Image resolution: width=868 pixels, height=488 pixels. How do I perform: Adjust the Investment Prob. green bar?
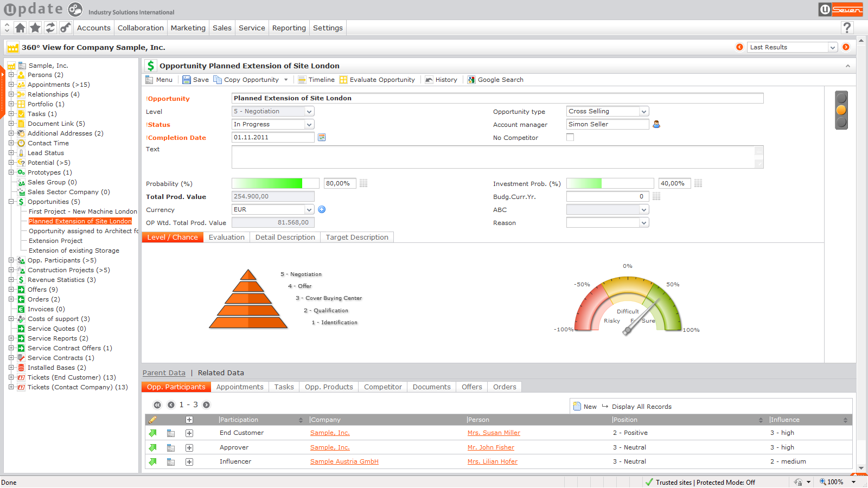[610, 183]
